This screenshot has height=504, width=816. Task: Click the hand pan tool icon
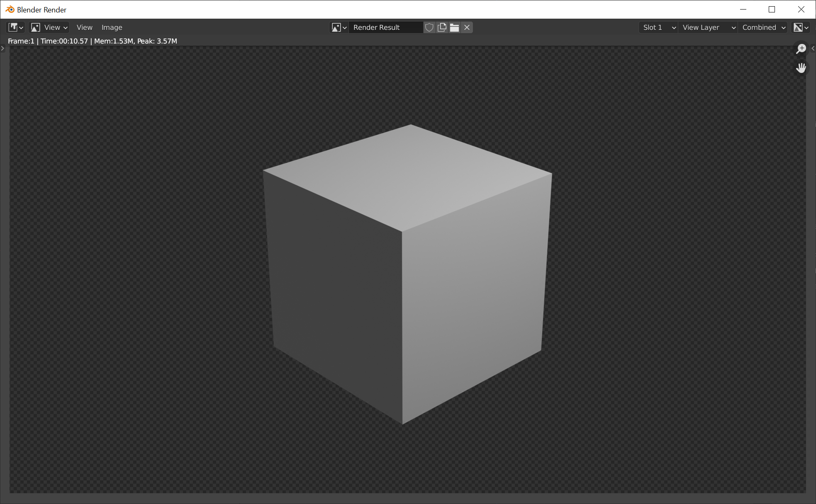point(801,67)
